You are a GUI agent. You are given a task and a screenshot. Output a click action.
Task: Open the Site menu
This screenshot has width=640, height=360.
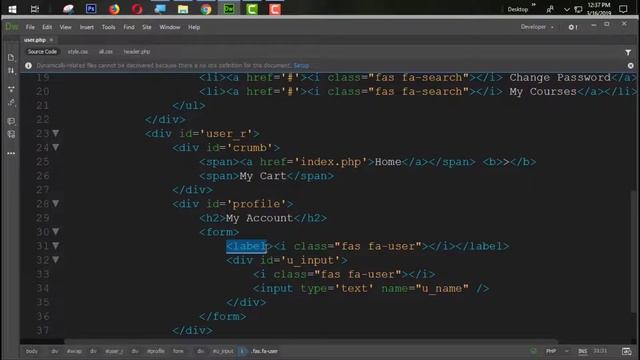click(x=147, y=27)
